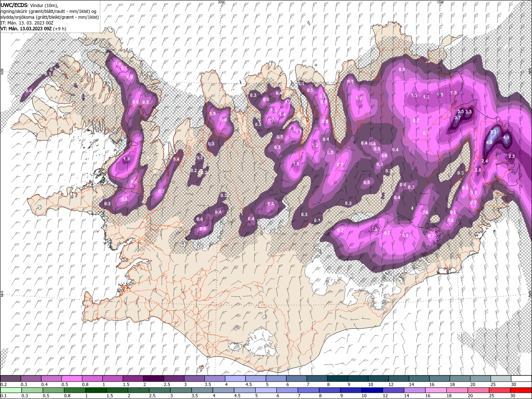Select the upper legend swatch labeled 10
Image resolution: width=532 pixels, height=399 pixels.
(379, 379)
